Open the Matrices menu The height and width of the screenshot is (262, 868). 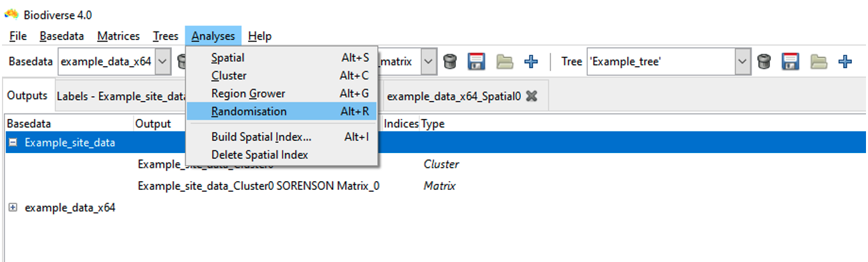(118, 36)
